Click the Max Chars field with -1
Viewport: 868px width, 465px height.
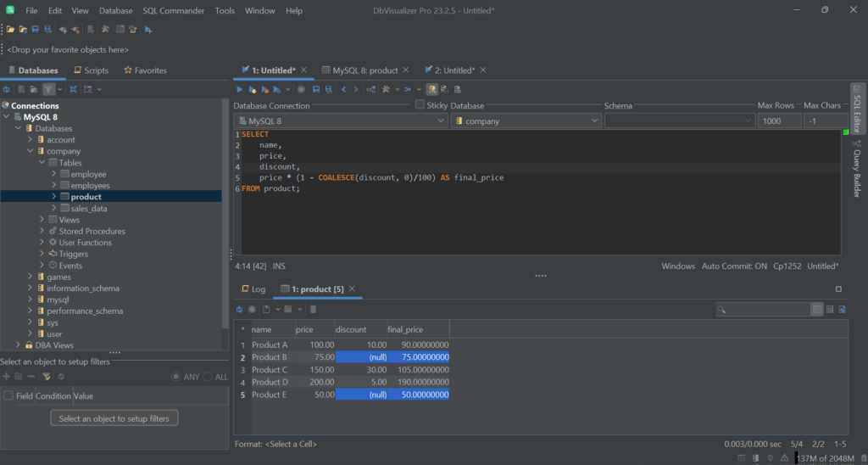coord(826,120)
